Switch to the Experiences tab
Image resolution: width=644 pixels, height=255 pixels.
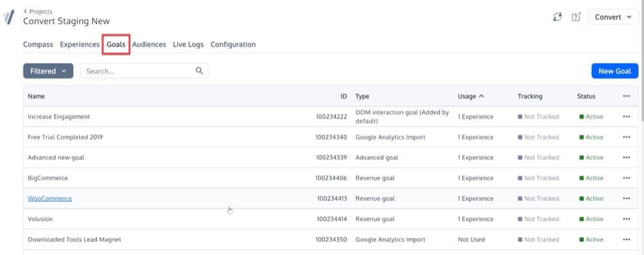pyautogui.click(x=80, y=44)
